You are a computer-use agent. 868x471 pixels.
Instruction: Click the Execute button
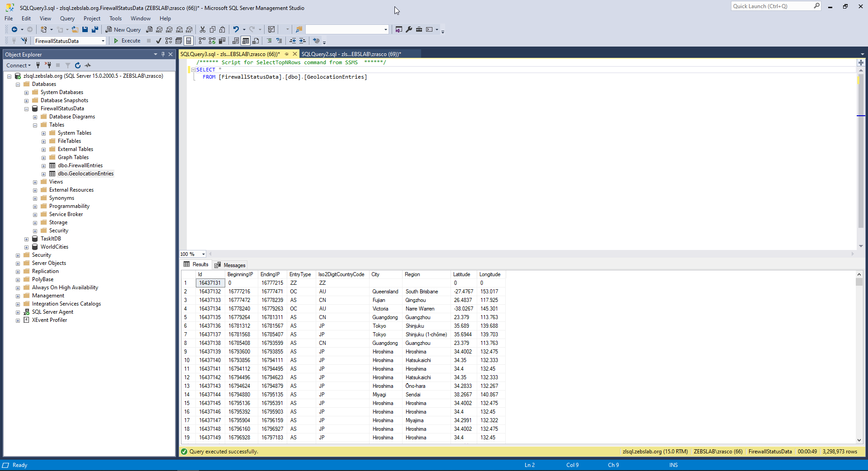pos(127,41)
